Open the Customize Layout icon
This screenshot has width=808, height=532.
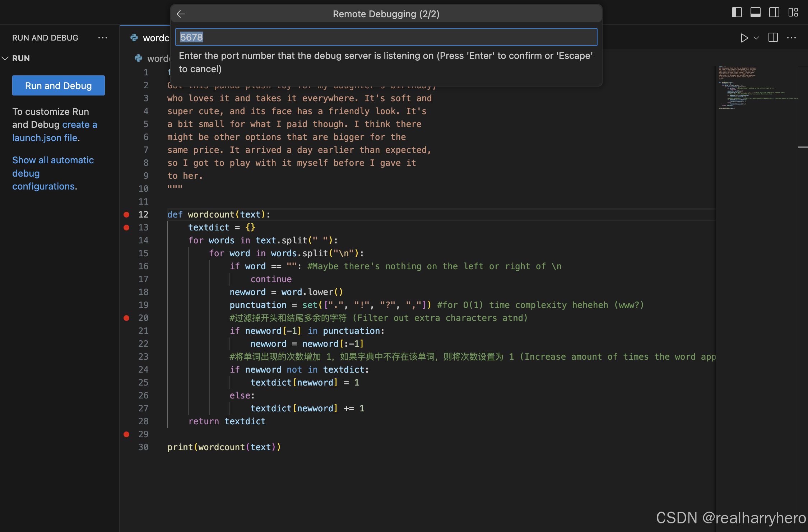click(x=793, y=12)
